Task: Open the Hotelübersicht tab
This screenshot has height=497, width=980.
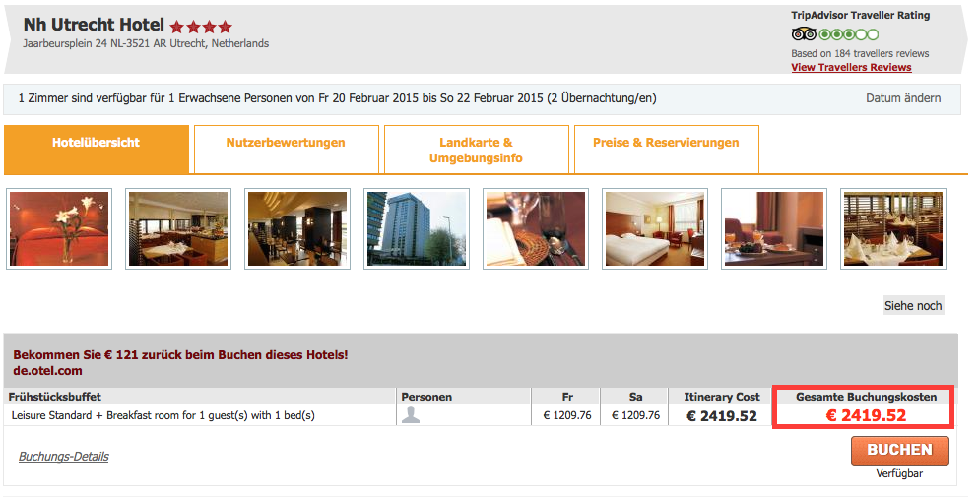Action: pos(97,143)
